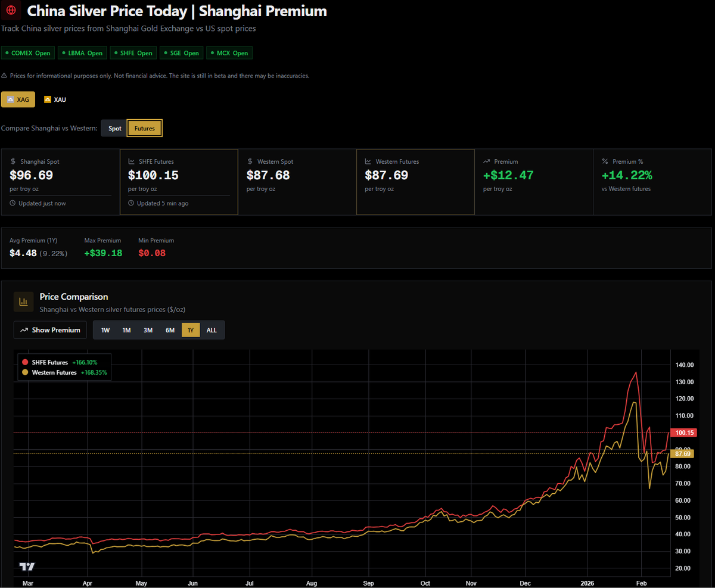The image size is (715, 588).
Task: Click the yellow 87.69 price axis label
Action: (x=682, y=453)
